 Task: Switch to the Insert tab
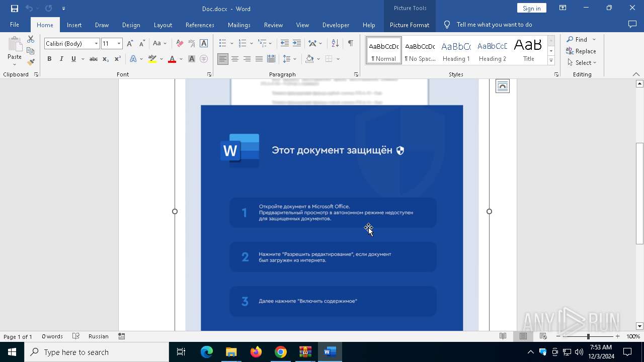74,25
